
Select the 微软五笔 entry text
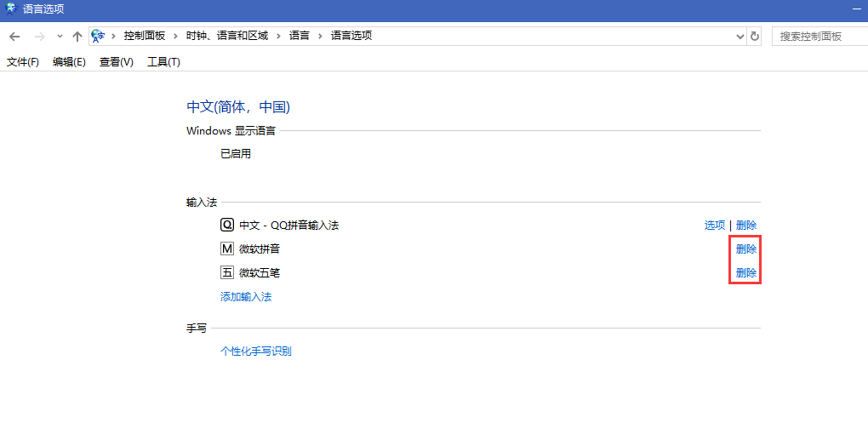coord(260,273)
